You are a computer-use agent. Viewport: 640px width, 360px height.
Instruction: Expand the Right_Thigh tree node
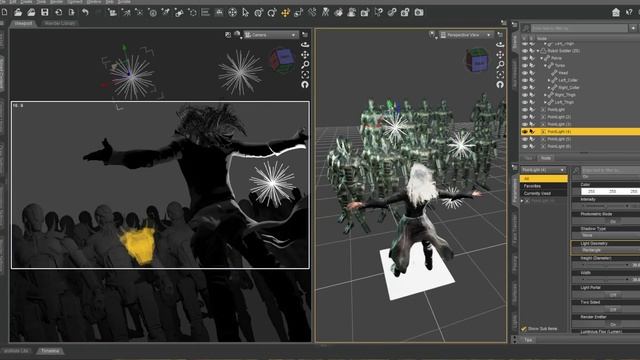[x=545, y=95]
